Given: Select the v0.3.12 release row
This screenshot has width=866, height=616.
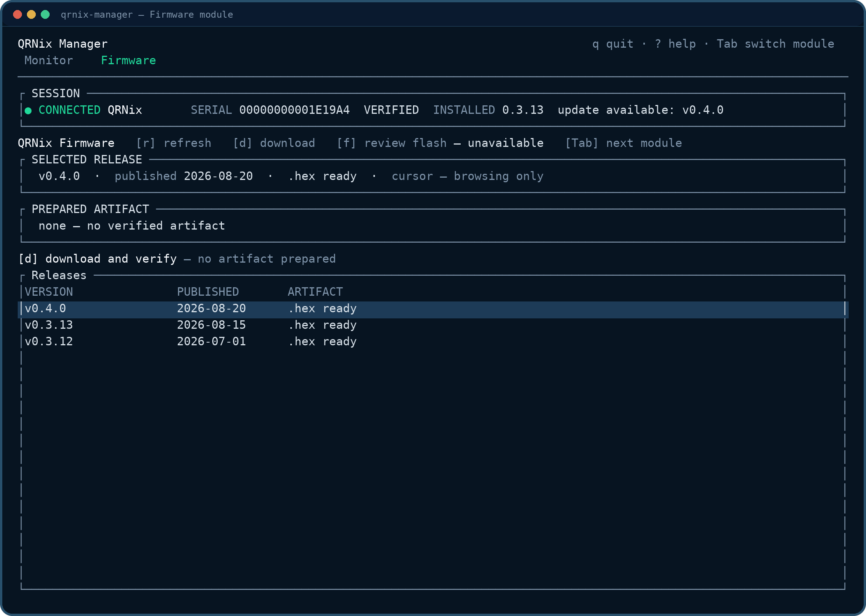Looking at the screenshot, I should coord(433,341).
